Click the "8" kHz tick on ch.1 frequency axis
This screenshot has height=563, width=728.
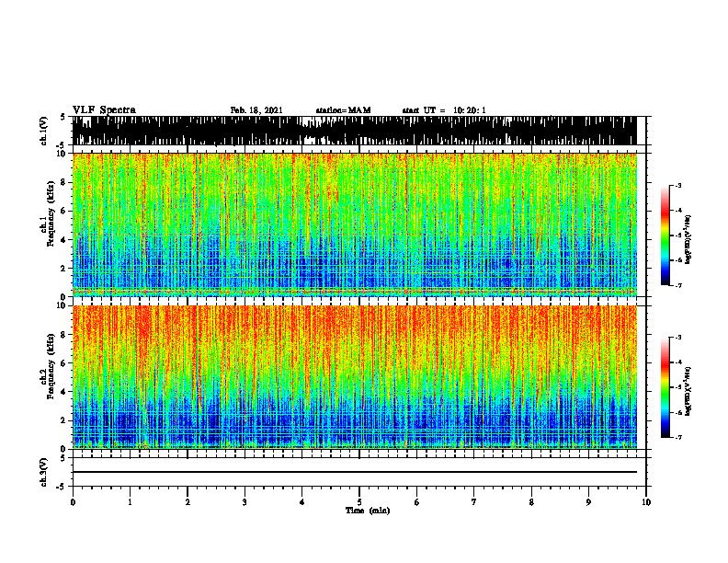point(64,182)
